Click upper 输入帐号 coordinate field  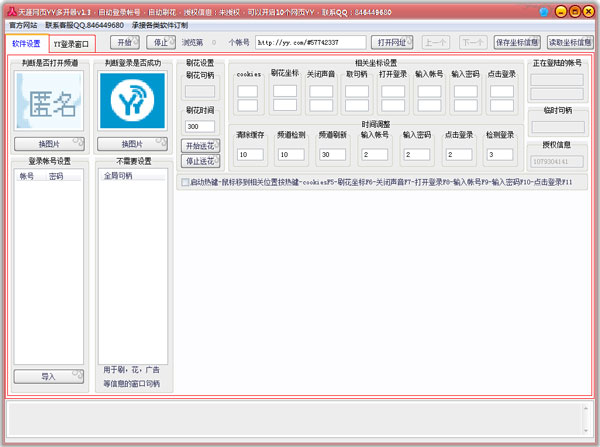pos(429,91)
